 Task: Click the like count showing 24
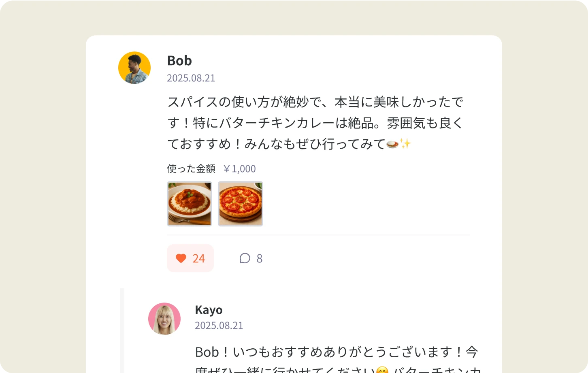(x=198, y=258)
